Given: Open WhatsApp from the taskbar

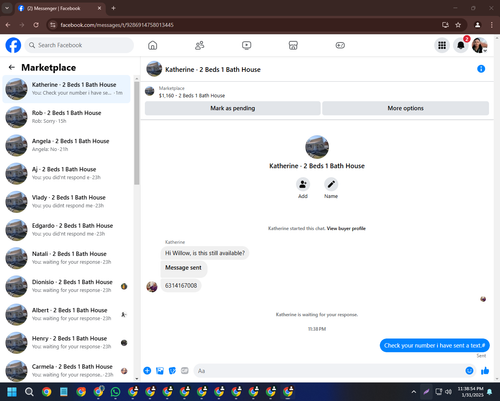Looking at the screenshot, I should coord(116,392).
